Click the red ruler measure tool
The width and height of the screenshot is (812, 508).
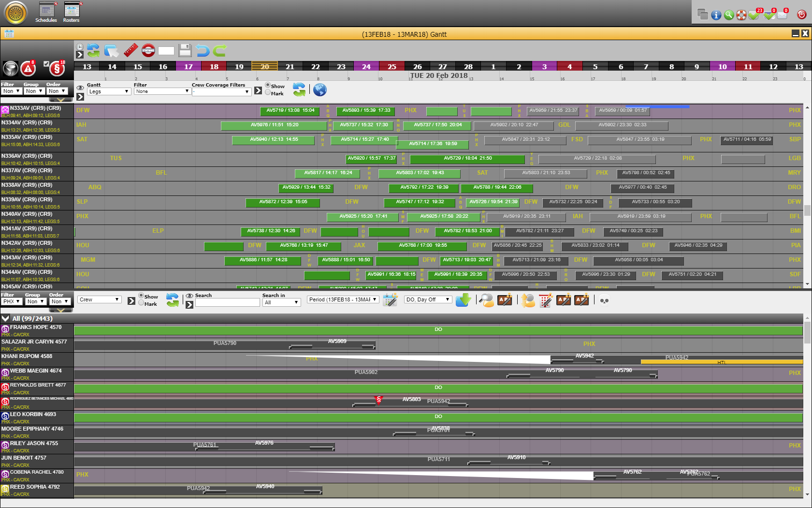(x=130, y=50)
